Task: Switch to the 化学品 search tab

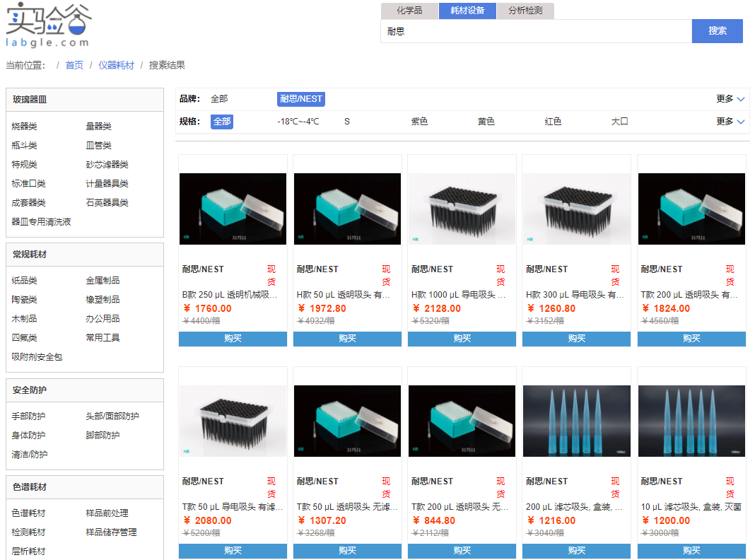Action: tap(410, 11)
